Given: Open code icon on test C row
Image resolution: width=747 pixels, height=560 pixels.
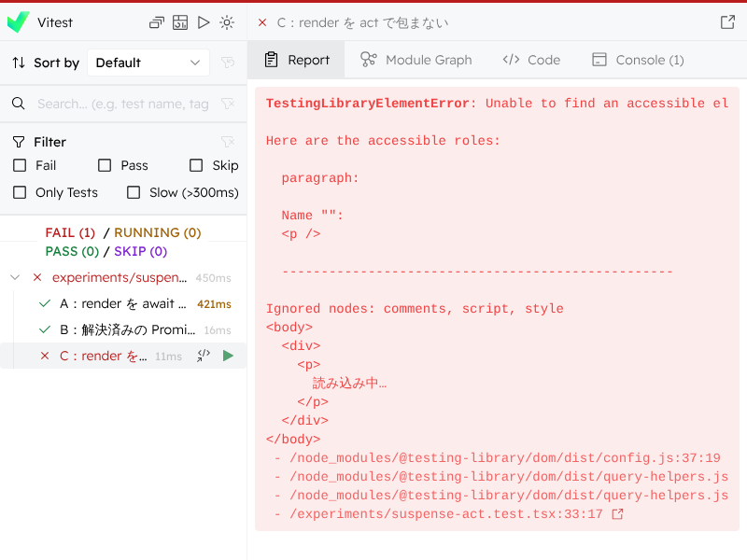Looking at the screenshot, I should (204, 356).
